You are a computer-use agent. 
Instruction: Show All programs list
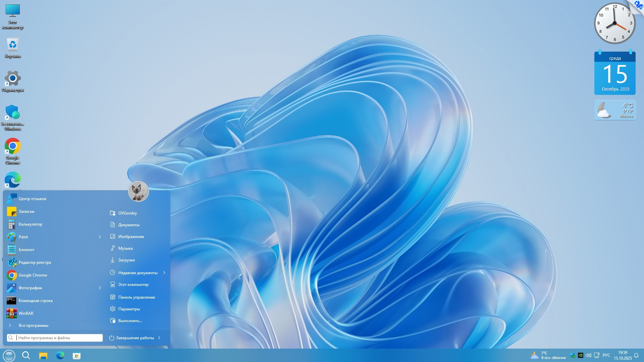33,325
